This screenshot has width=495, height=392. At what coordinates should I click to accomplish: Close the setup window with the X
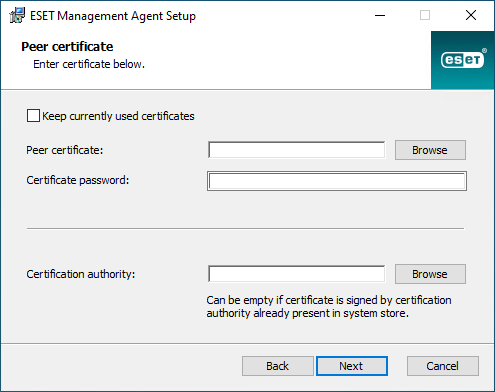pyautogui.click(x=471, y=15)
